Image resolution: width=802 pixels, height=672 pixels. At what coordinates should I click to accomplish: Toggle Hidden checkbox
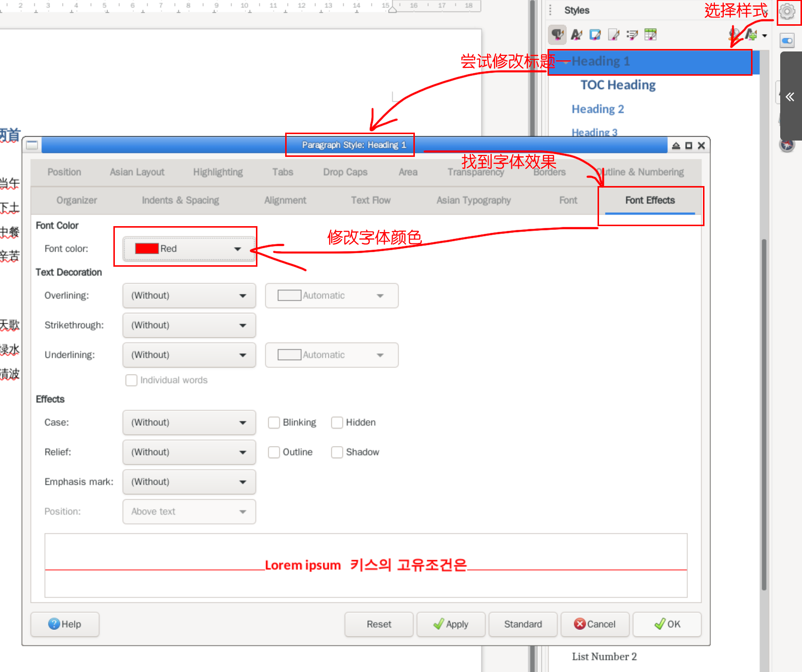click(337, 423)
